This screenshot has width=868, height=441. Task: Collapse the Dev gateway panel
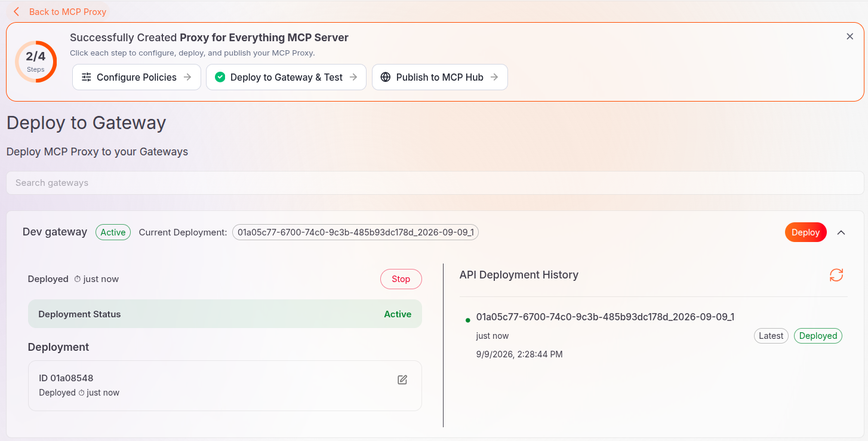point(841,232)
